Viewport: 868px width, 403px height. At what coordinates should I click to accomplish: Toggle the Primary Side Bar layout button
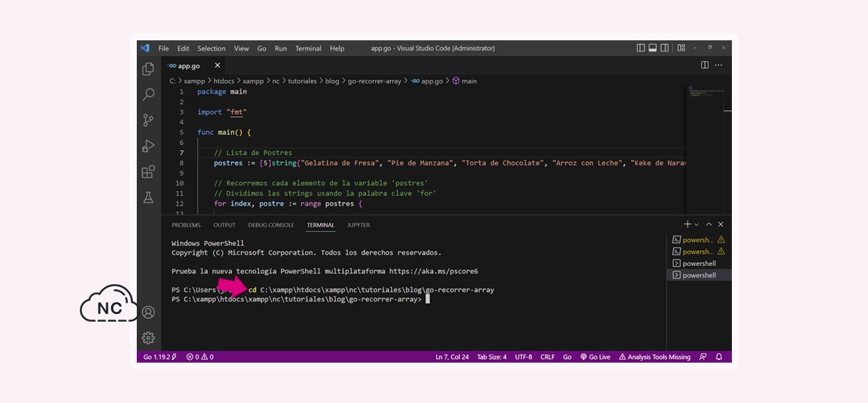coord(641,48)
